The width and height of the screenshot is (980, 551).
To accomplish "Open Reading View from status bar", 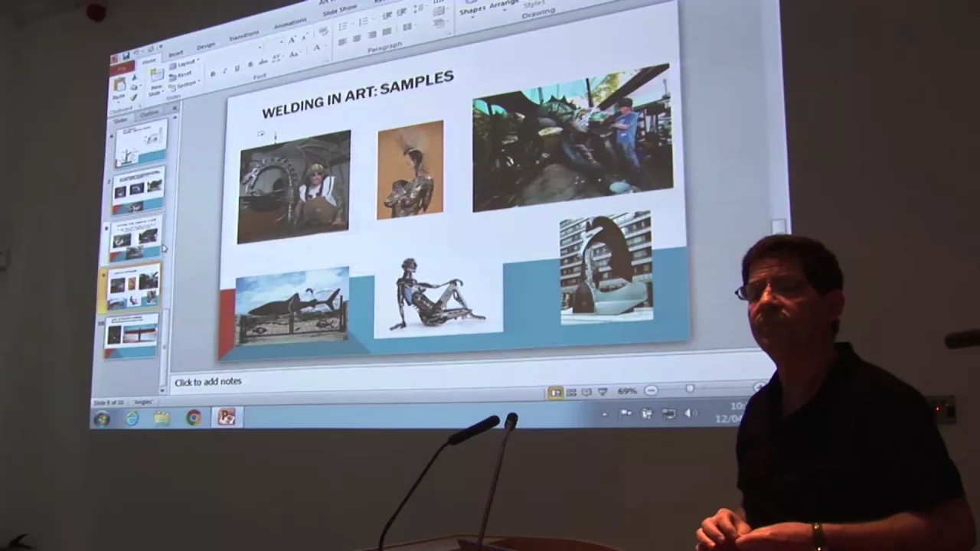I will 586,393.
